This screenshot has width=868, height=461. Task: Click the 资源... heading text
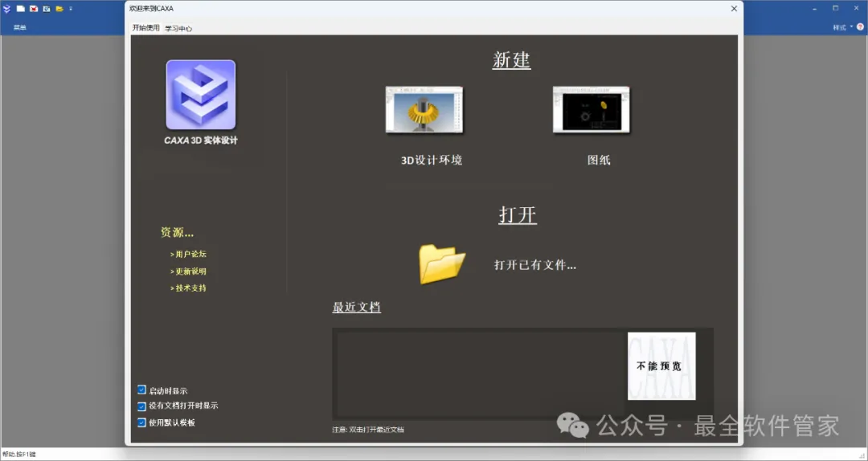click(x=177, y=232)
